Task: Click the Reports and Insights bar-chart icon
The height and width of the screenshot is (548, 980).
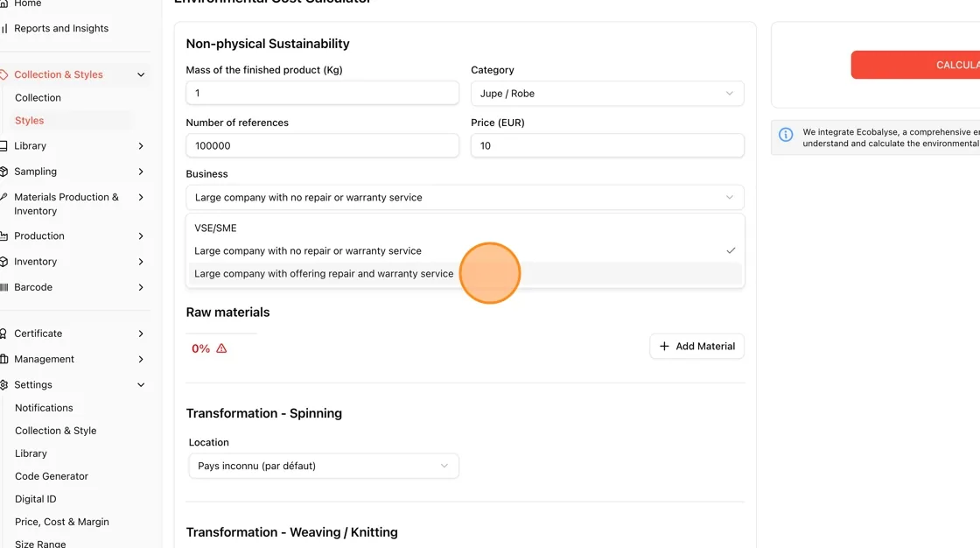Action: (x=3, y=28)
